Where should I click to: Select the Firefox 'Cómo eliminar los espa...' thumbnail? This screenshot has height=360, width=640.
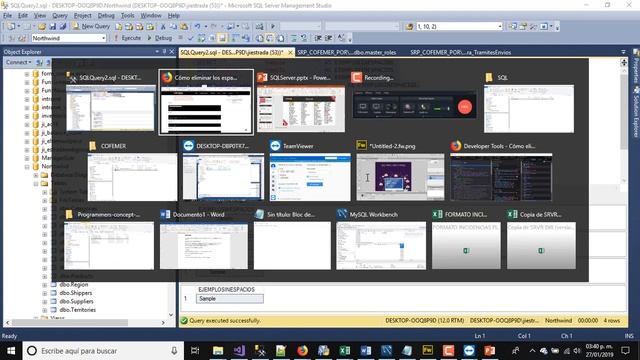coord(206,102)
